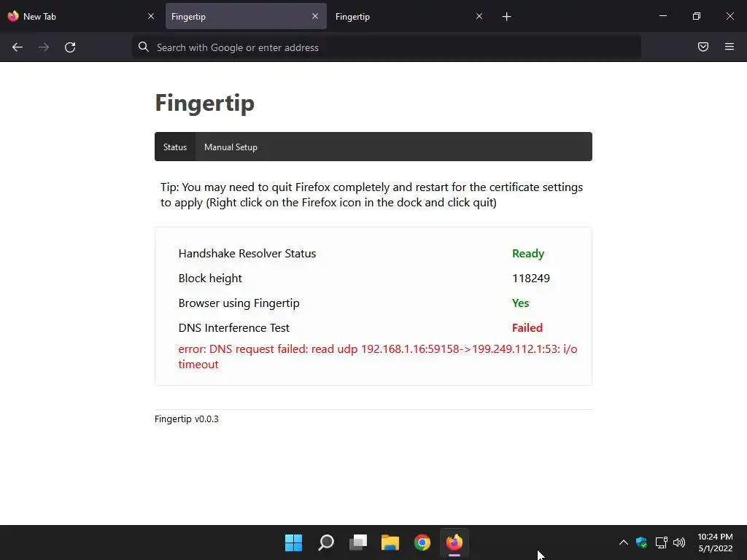Screen dimensions: 747x560
Task: Click the Block height label
Action: pos(210,279)
